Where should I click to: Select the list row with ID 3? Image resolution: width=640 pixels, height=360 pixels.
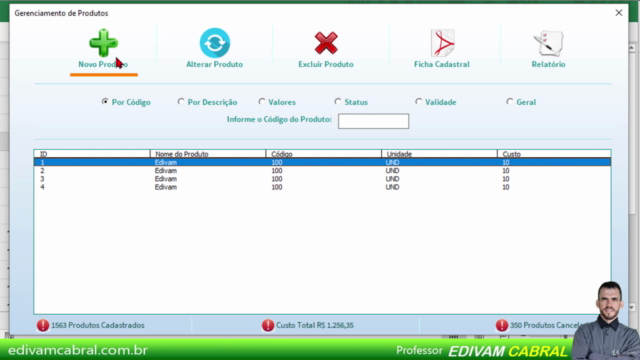pyautogui.click(x=322, y=179)
